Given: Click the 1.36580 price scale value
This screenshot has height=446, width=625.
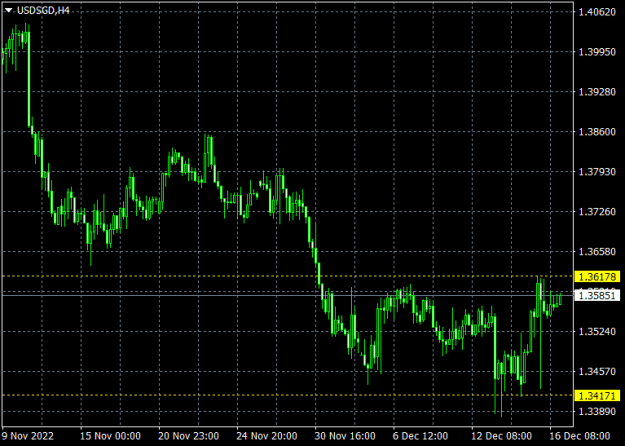Looking at the screenshot, I should pyautogui.click(x=597, y=252).
